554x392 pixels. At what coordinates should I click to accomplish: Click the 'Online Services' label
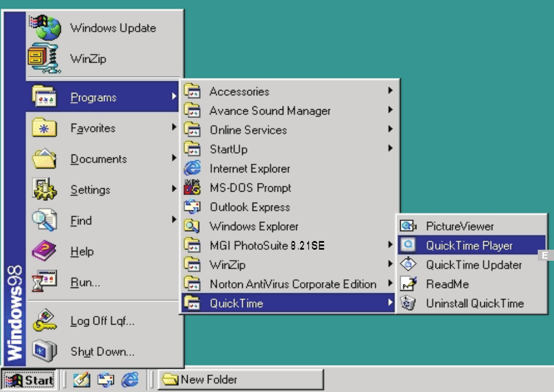point(249,130)
